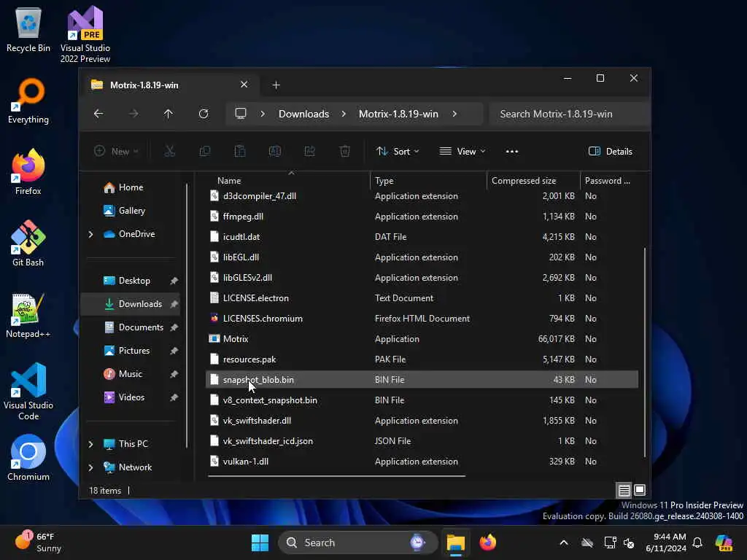Open Recycle Bin desktop icon

28,30
